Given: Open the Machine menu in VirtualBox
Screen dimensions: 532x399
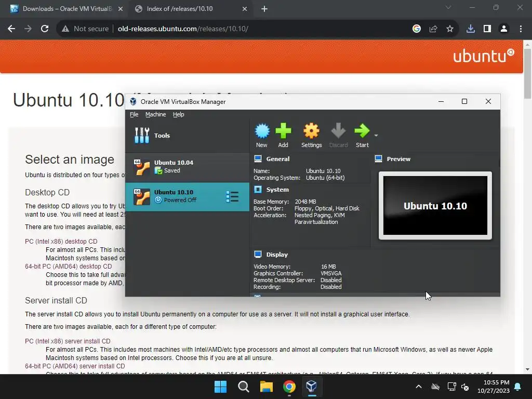Looking at the screenshot, I should click(156, 114).
